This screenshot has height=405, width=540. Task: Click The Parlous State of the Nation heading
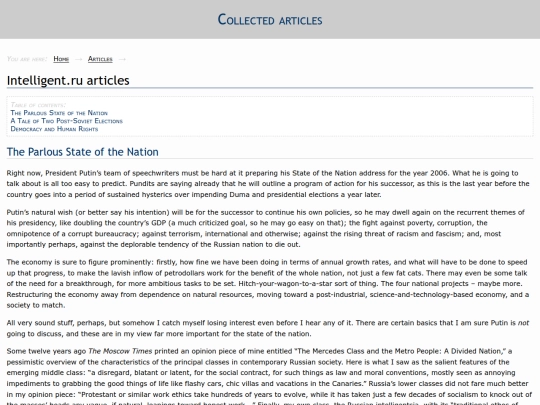(83, 152)
